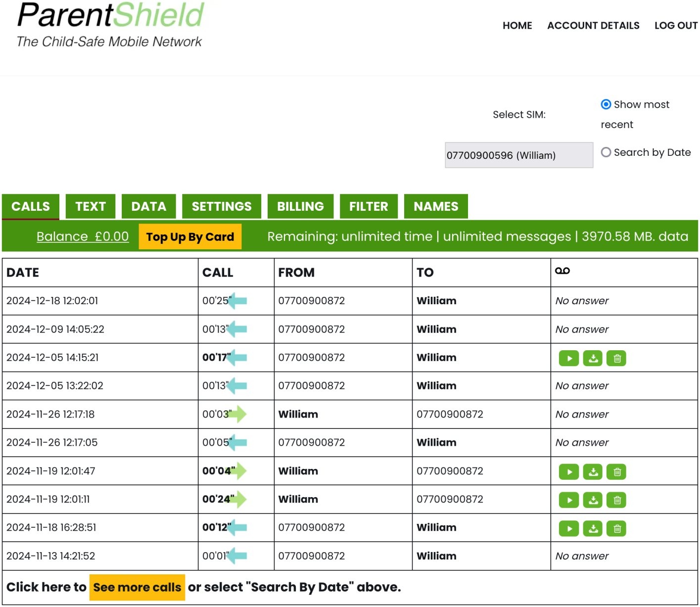Click the voicemail icon in the table header
This screenshot has height=607, width=700.
[x=562, y=271]
